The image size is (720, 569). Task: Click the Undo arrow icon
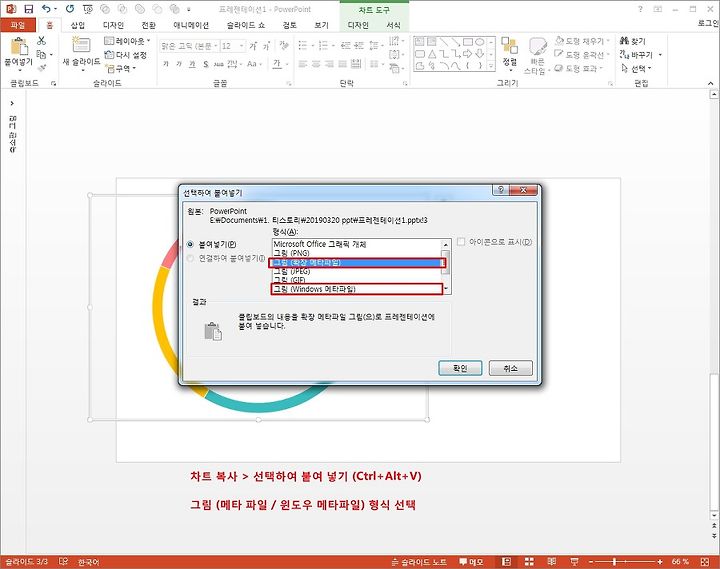pos(46,9)
